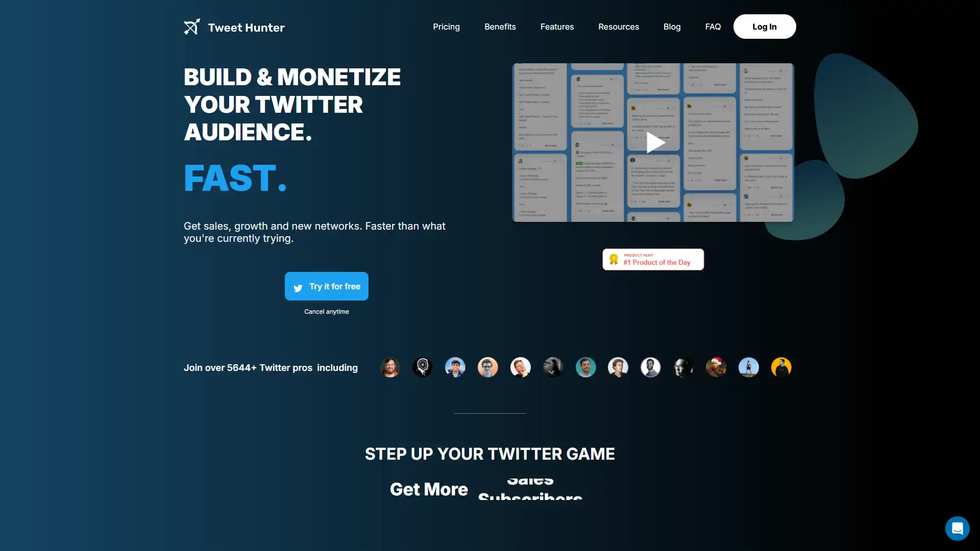Screen dimensions: 980x551
Task: Click the Log In button
Action: (764, 26)
